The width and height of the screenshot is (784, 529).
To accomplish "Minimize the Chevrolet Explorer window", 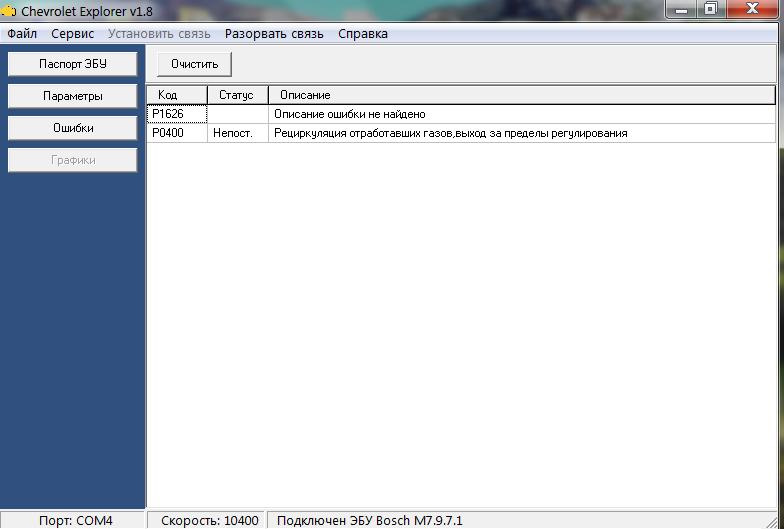I will 681,8.
